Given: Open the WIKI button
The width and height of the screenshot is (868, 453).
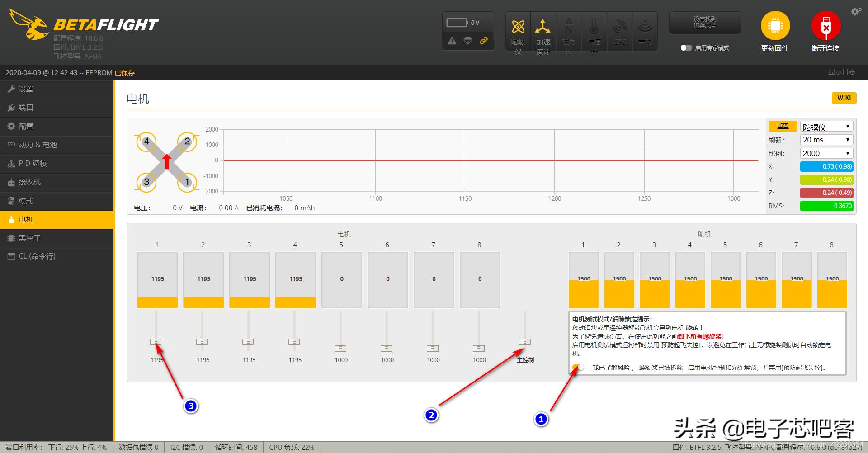Looking at the screenshot, I should tap(844, 98).
